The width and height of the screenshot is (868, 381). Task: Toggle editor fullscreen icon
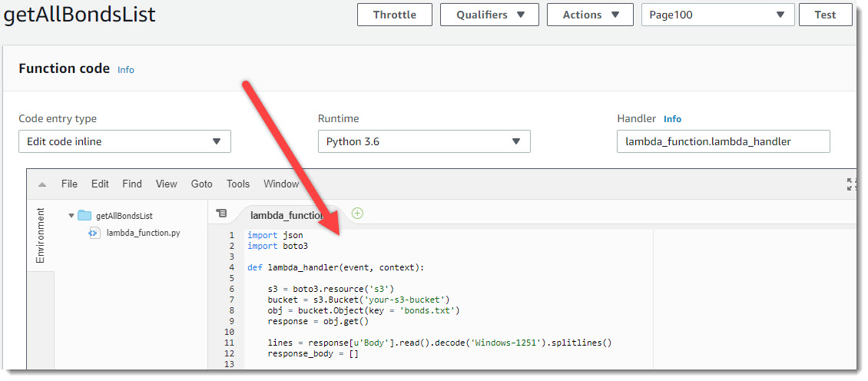[851, 184]
